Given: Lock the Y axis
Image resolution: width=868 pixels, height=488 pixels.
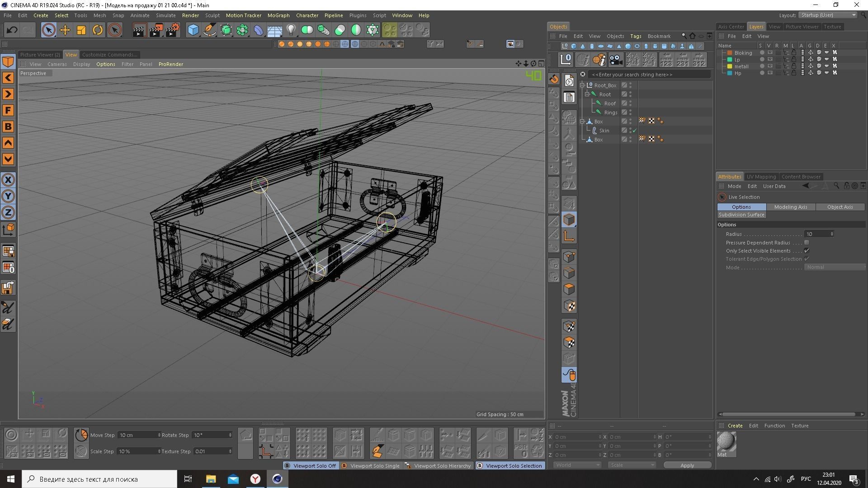Looking at the screenshot, I should [8, 196].
